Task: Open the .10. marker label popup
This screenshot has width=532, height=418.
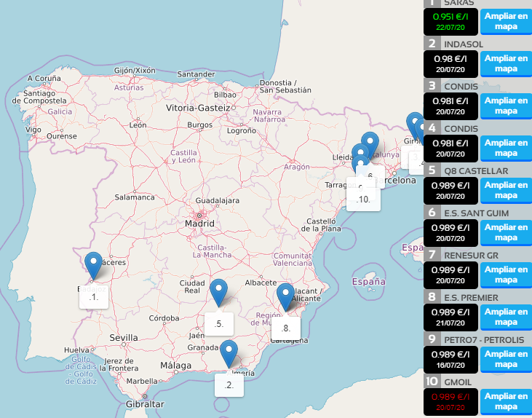Action: (363, 199)
